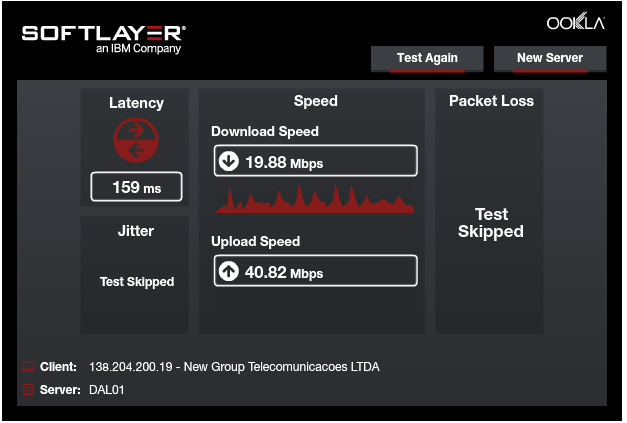Click the 40.82 Mbps upload result field

[x=315, y=271]
